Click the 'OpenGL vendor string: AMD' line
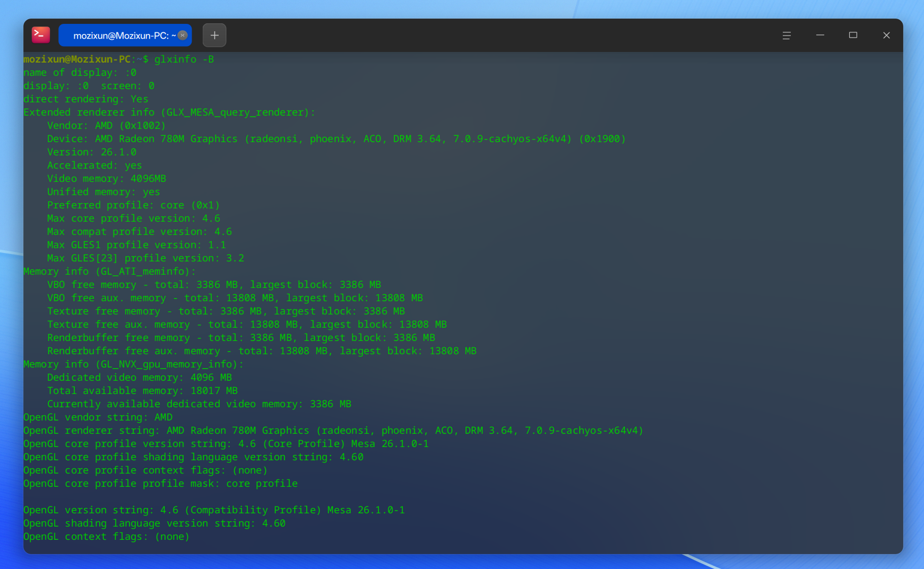 [98, 417]
